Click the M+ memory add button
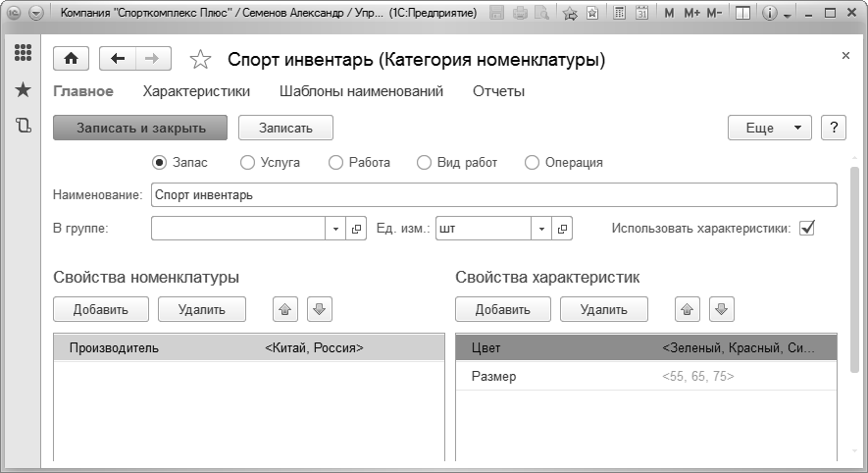 690,13
